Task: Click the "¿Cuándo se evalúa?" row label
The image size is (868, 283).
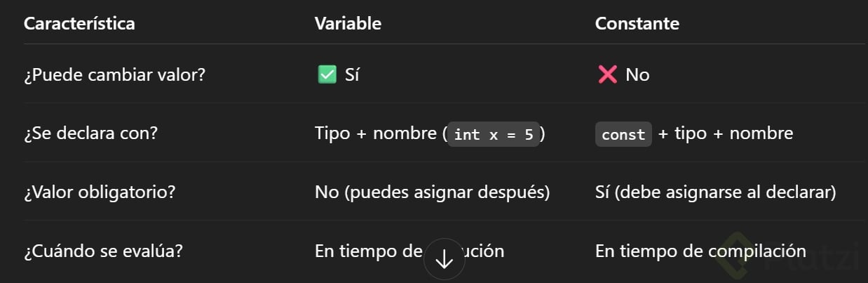Action: (103, 251)
